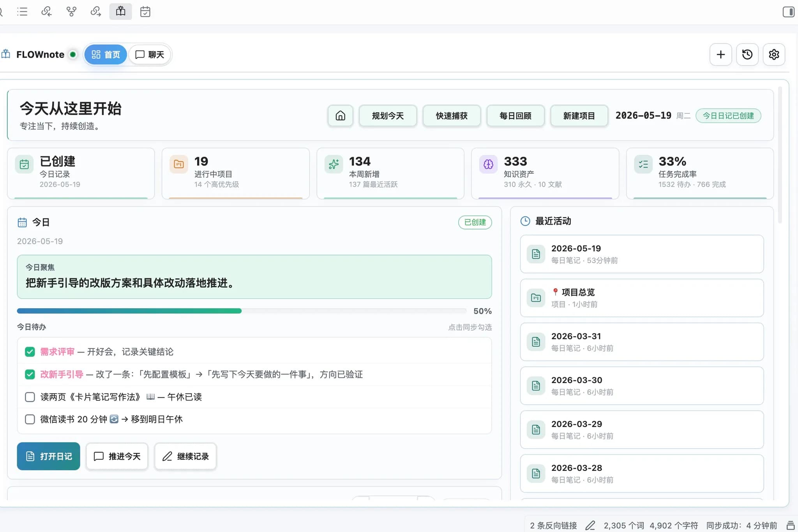The image size is (798, 532).
Task: Uncheck the 改新手引导 todo checkbox
Action: tap(30, 375)
